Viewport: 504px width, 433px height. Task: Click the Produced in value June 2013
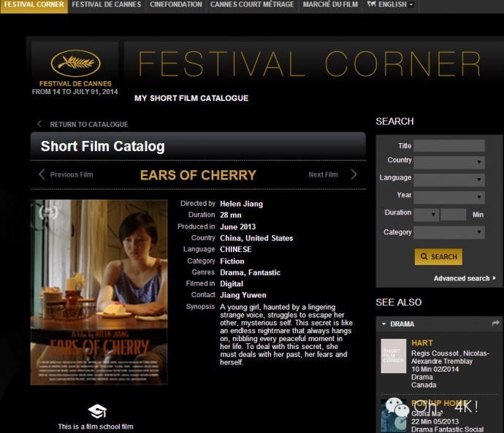pos(237,227)
